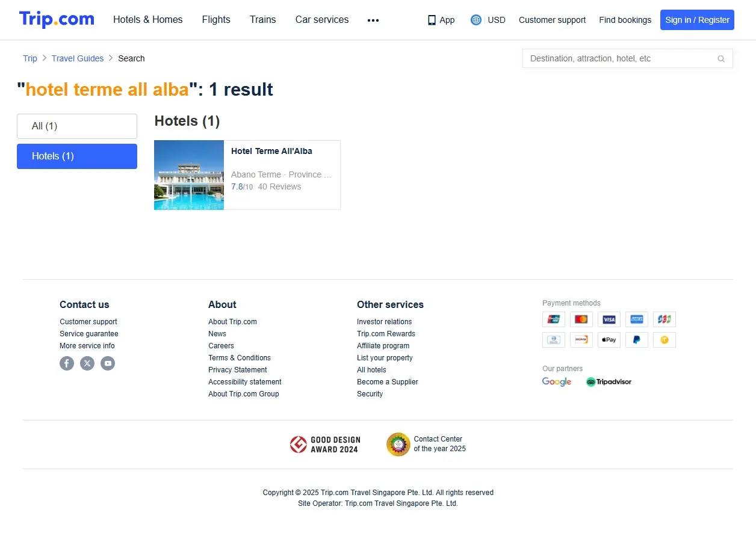Open Terms & Conditions link
This screenshot has height=554, width=756.
point(240,358)
